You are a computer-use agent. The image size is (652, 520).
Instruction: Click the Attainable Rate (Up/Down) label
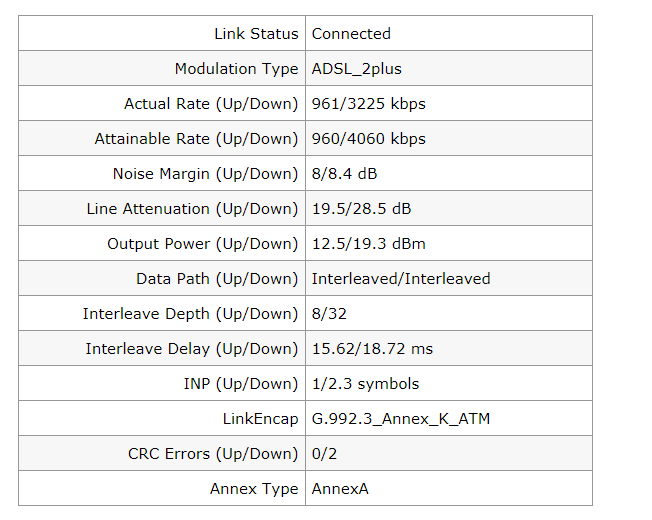point(196,139)
